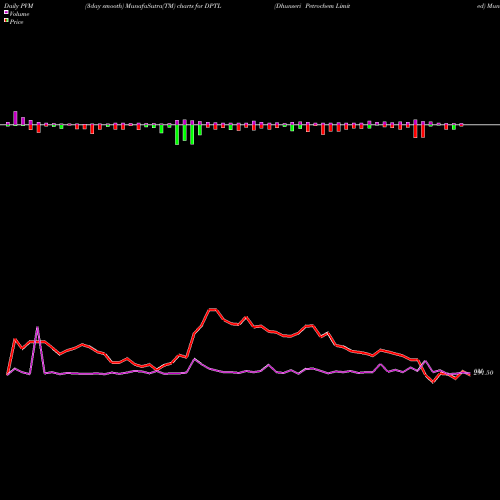The image size is (500, 500).
Task: Click the Daily PVM title text
Action: (19, 6)
